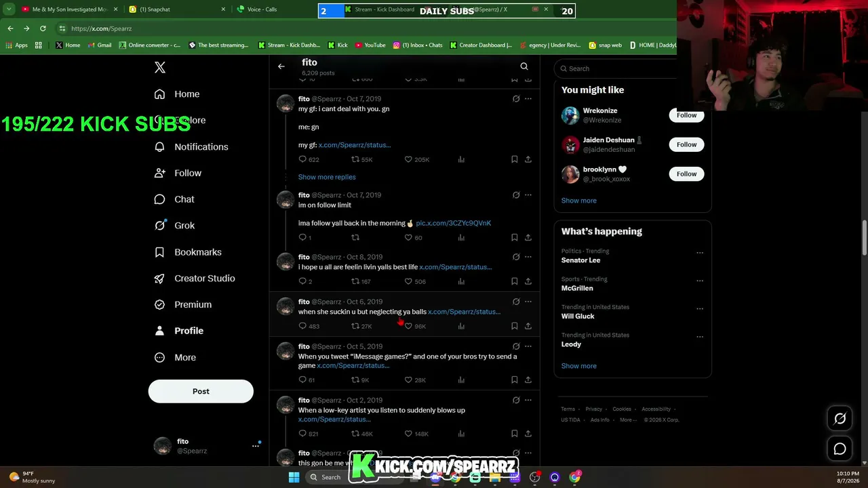
Task: Open Creator Studio in sidebar
Action: pyautogui.click(x=195, y=279)
